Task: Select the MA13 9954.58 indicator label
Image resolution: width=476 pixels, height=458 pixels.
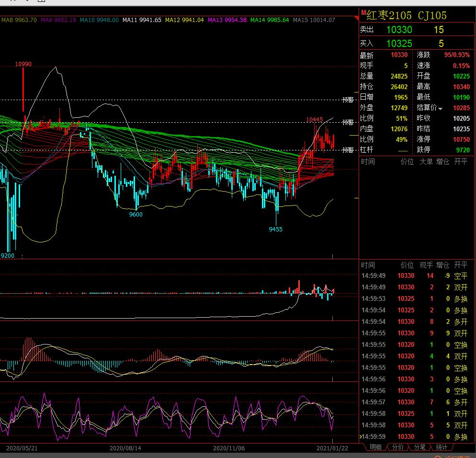Action: click(x=227, y=20)
